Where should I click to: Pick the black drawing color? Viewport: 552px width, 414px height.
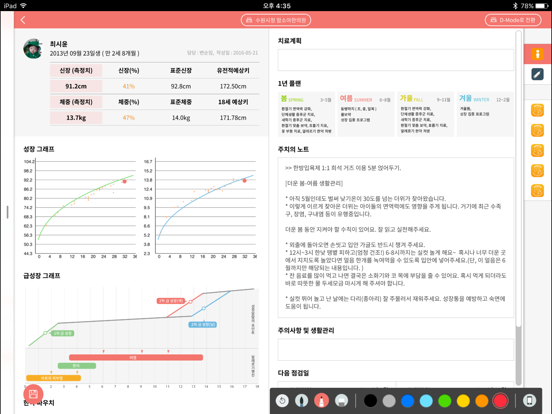(x=370, y=401)
